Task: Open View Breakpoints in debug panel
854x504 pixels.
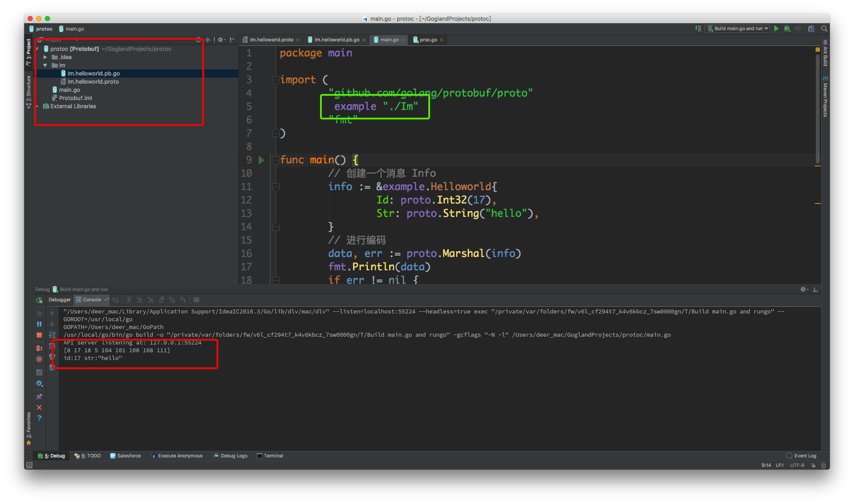Action: tap(39, 348)
